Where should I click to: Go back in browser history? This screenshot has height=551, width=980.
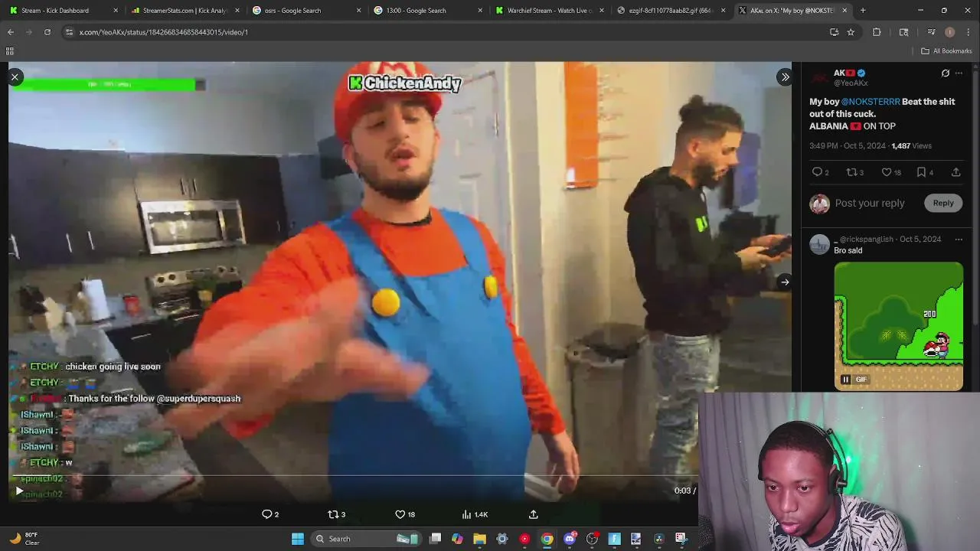[11, 32]
